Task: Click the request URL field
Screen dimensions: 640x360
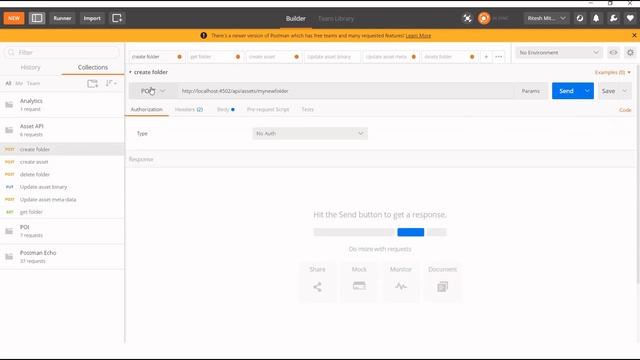Action: coord(345,91)
